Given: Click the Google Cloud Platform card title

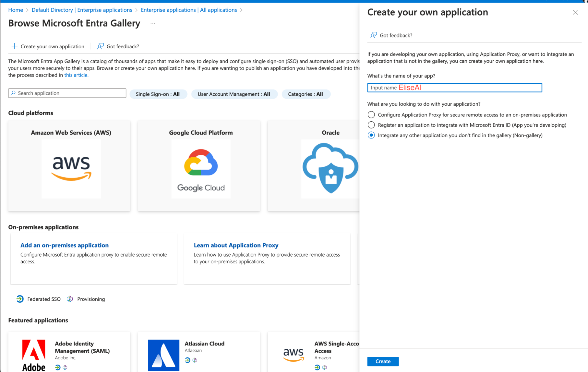Looking at the screenshot, I should (201, 133).
